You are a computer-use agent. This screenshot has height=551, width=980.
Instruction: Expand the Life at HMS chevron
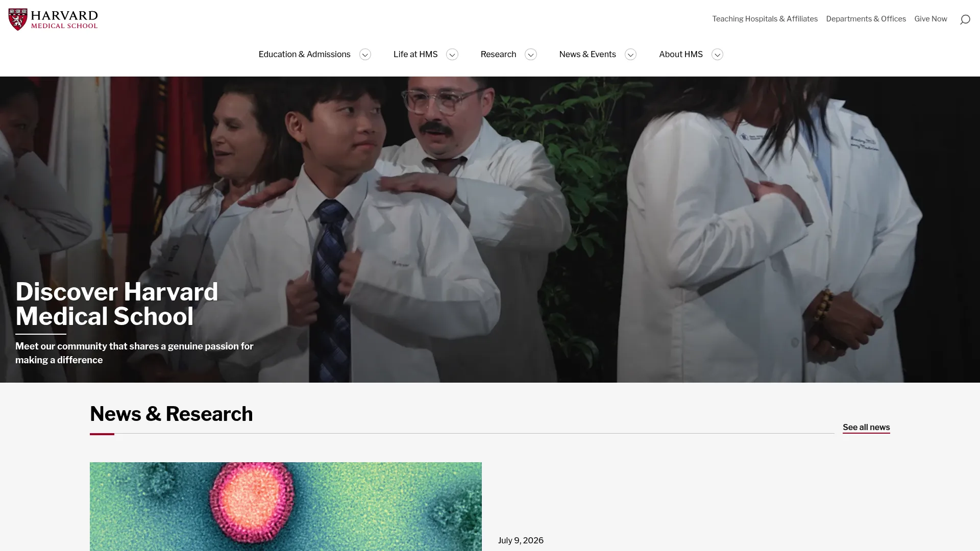pos(452,55)
